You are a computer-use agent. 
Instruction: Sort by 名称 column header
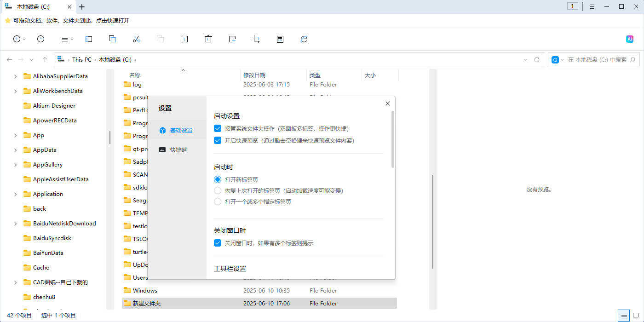135,75
